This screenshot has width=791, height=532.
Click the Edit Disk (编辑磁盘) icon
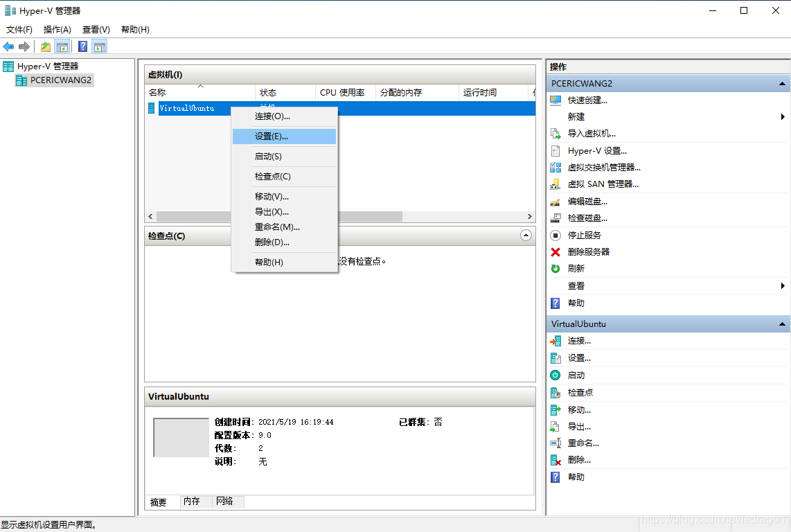point(556,202)
